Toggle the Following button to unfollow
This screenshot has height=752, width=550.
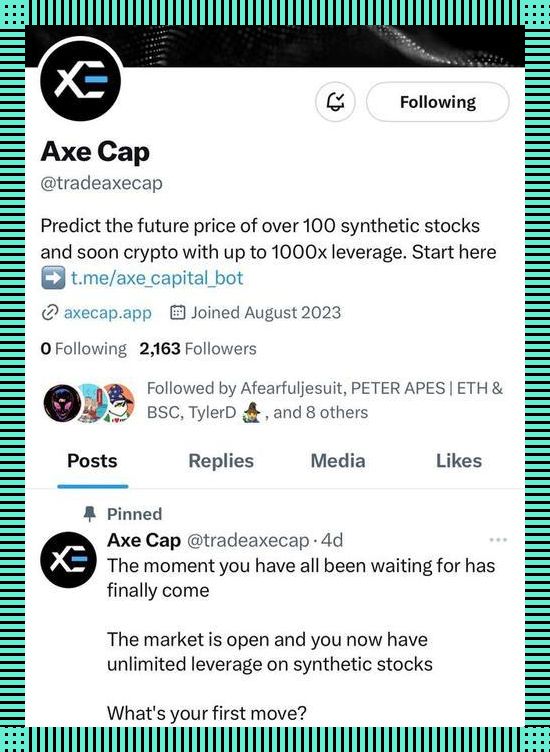coord(437,102)
